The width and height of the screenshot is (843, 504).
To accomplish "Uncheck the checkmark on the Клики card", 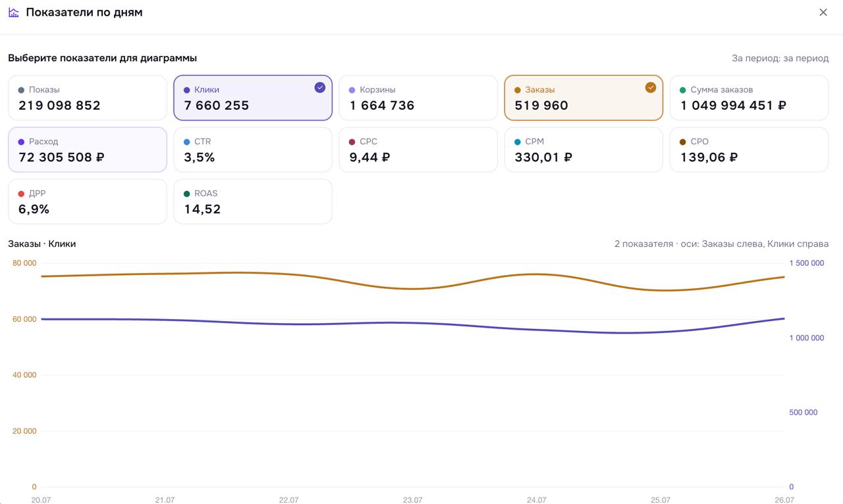I will [x=320, y=88].
